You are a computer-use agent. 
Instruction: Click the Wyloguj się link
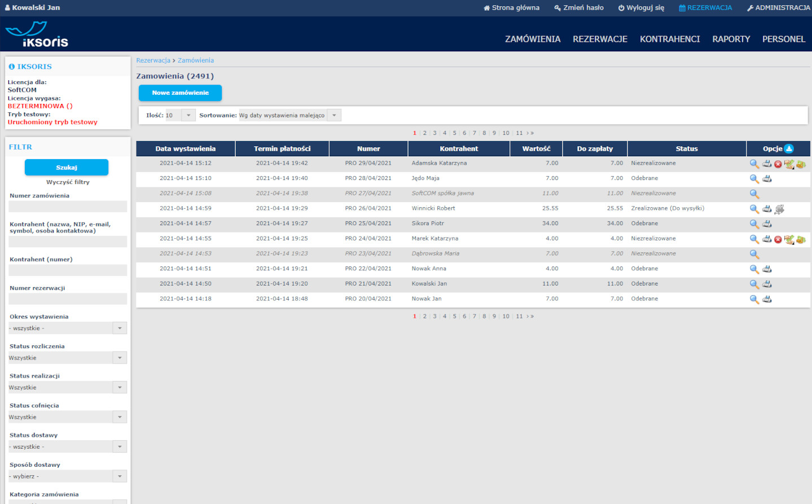click(641, 8)
